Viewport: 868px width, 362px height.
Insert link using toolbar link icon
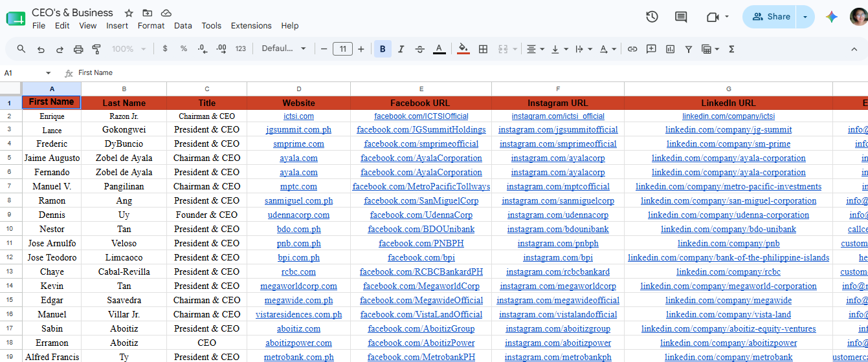[632, 49]
